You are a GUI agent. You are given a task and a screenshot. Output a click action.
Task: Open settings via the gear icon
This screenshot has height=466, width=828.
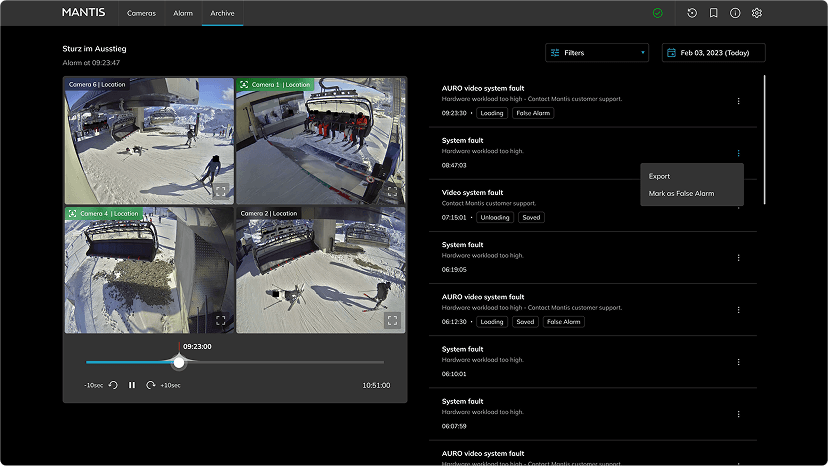coord(757,13)
